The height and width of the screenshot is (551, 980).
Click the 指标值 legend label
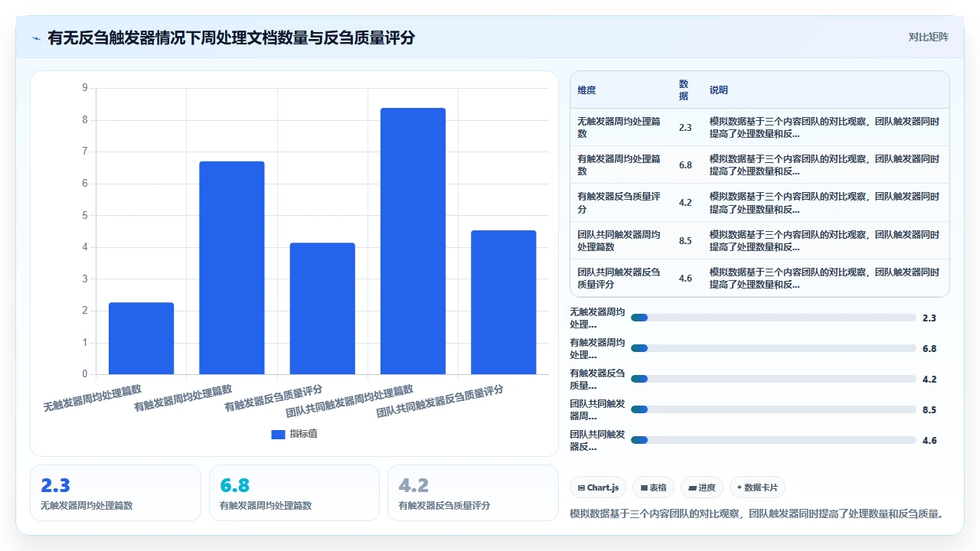click(303, 434)
